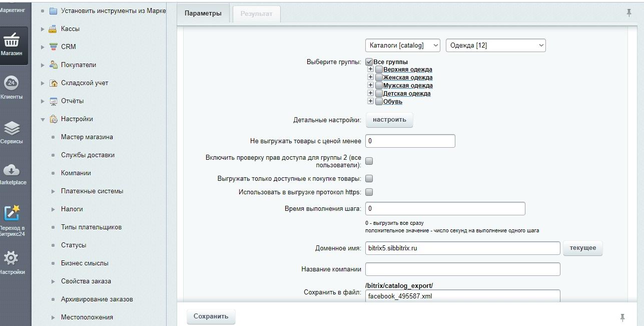The height and width of the screenshot is (326, 644).
Task: Expand the Платежные системы arrow
Action: point(53,191)
